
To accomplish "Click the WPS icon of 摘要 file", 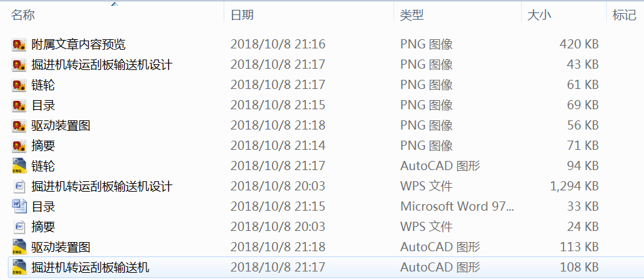I will (x=18, y=227).
